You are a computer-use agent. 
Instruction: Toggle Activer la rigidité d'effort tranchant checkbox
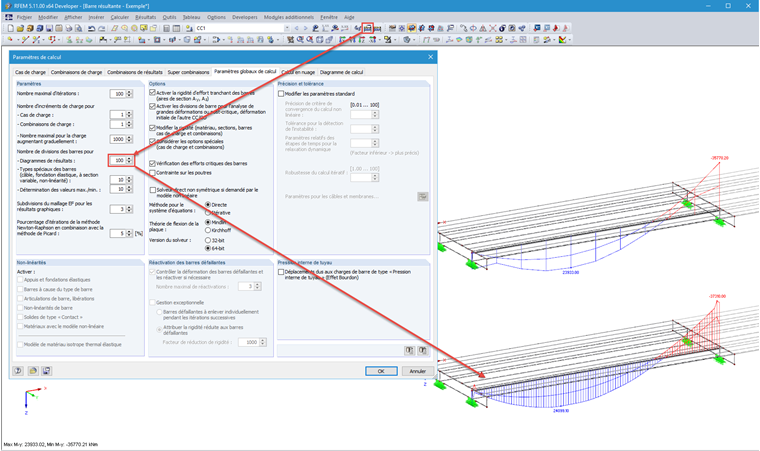click(x=152, y=93)
